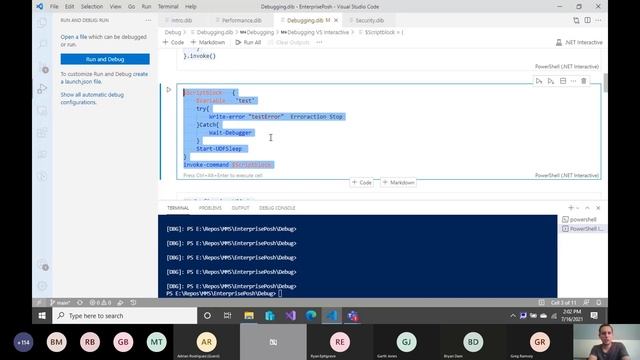Image resolution: width=640 pixels, height=360 pixels.
Task: Open the Accounts icon in activity bar
Action: (x=42, y=264)
